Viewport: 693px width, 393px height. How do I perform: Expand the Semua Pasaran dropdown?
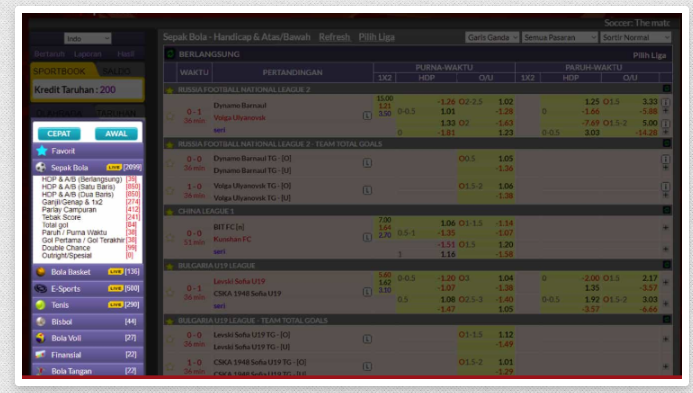[560, 38]
